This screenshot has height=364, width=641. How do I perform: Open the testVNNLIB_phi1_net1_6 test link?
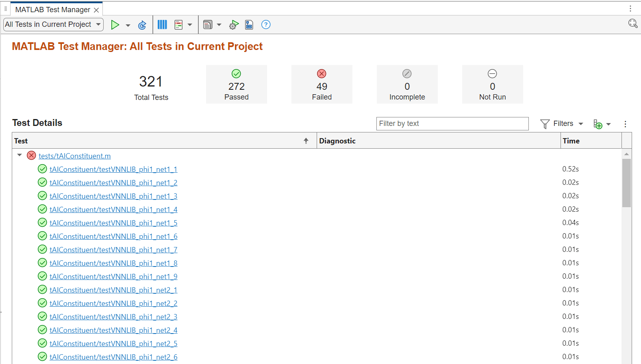tap(113, 236)
